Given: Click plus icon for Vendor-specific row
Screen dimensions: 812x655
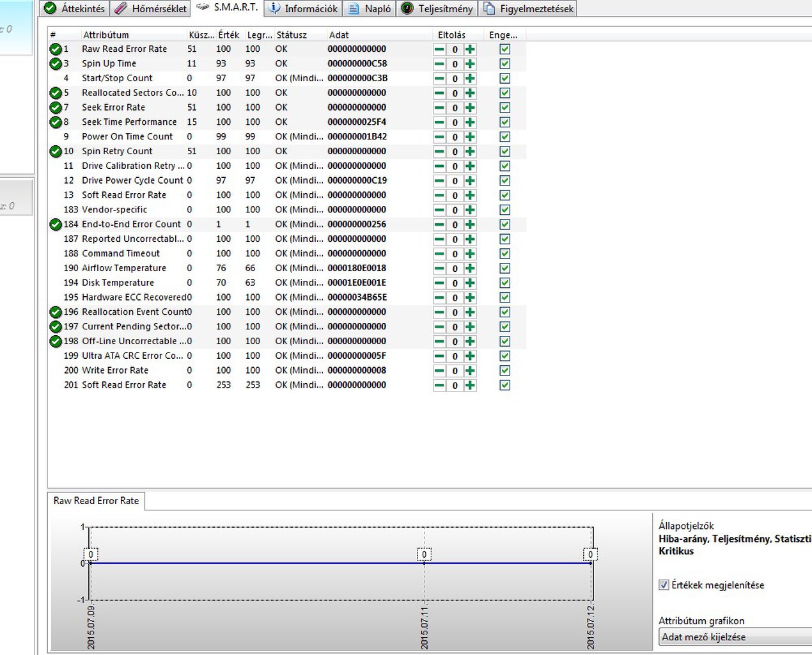Looking at the screenshot, I should [x=470, y=210].
